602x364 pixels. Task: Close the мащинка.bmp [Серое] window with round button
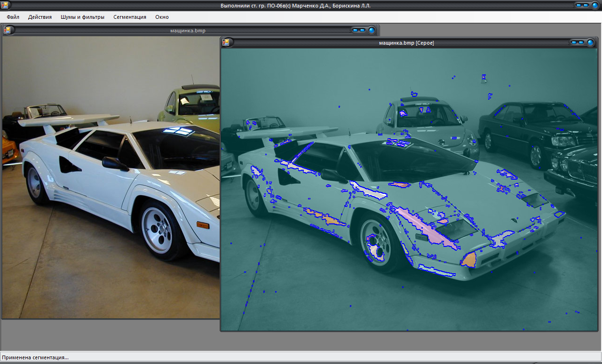(590, 42)
